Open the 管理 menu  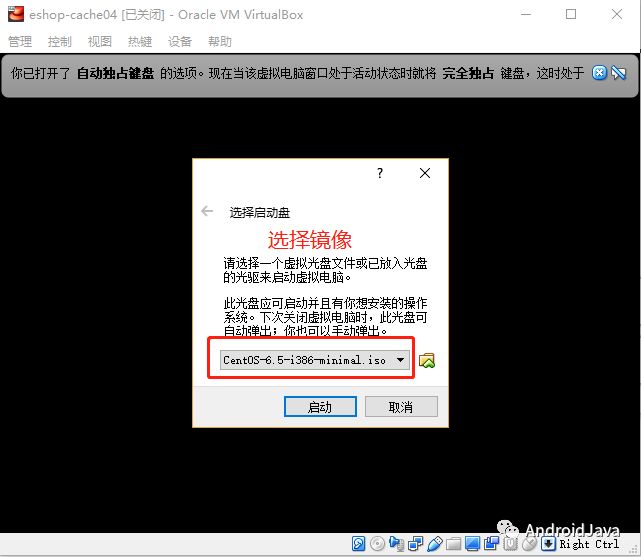(x=20, y=41)
